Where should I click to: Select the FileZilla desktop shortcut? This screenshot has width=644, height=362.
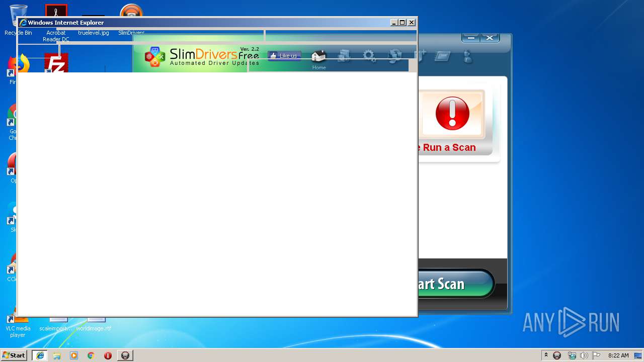pyautogui.click(x=56, y=63)
